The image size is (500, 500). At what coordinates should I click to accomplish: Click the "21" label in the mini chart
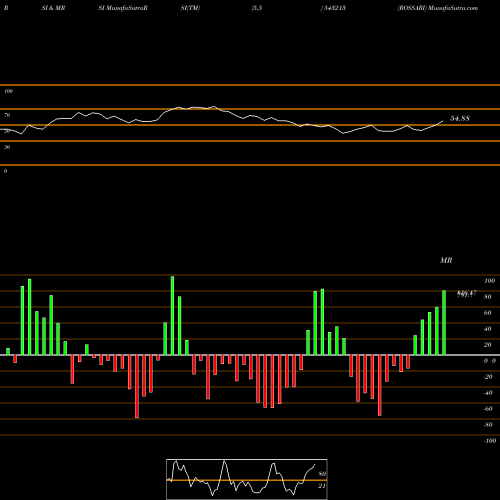322,486
